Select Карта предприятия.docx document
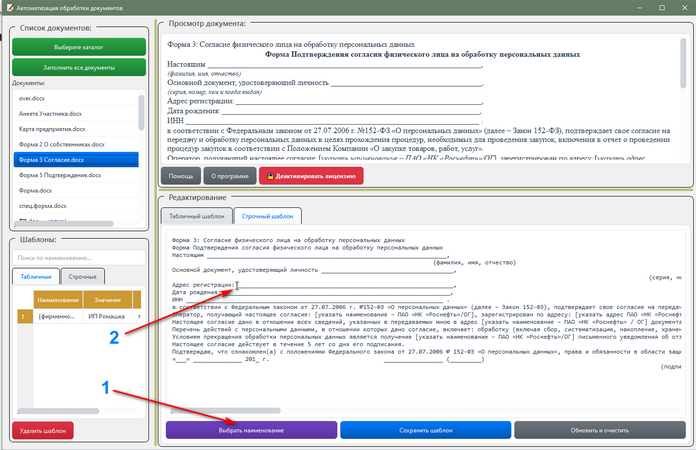The image size is (696, 450). pos(76,129)
